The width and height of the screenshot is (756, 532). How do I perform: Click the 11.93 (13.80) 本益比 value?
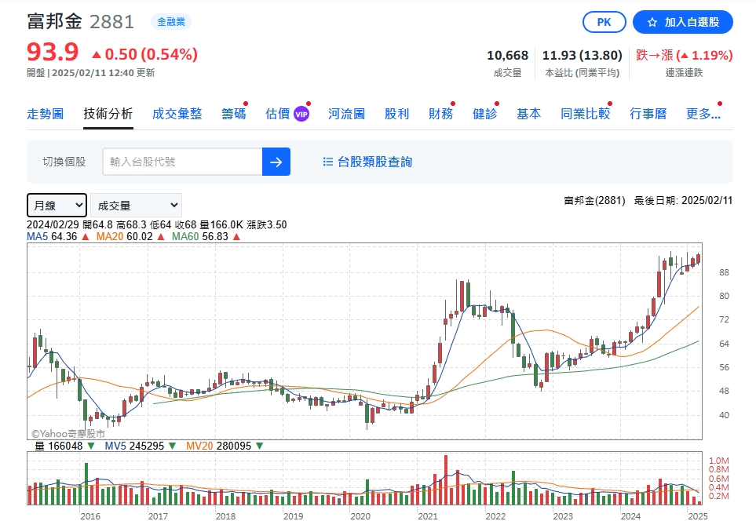tap(583, 56)
